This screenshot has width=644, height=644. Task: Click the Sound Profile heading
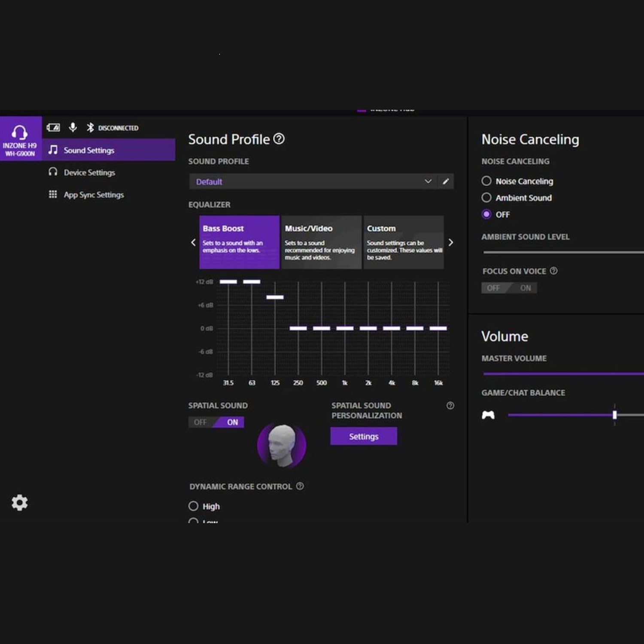229,139
